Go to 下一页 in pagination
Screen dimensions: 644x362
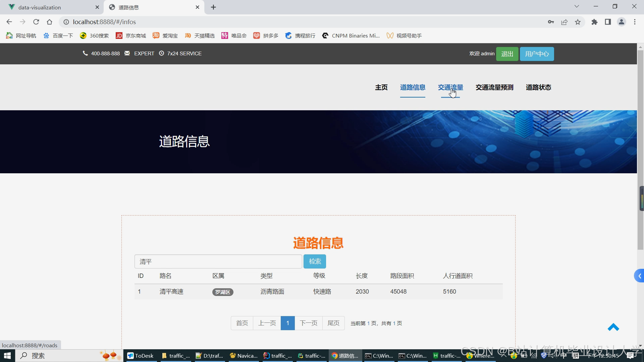(x=308, y=323)
